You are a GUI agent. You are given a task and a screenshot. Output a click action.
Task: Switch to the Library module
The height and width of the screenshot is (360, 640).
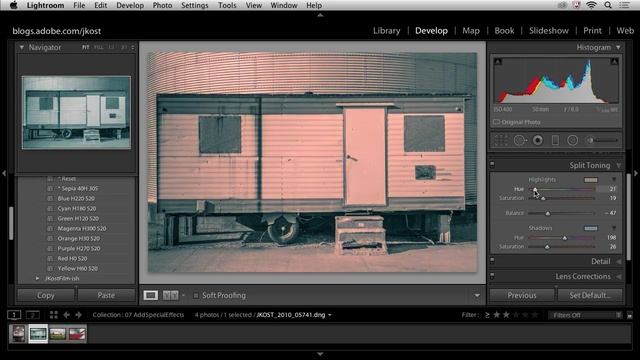click(x=387, y=31)
